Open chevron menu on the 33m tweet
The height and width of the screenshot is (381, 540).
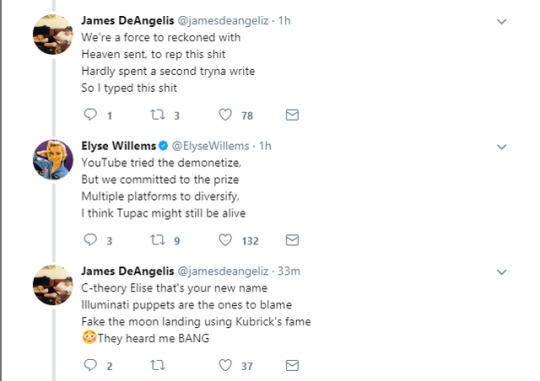[x=502, y=272]
